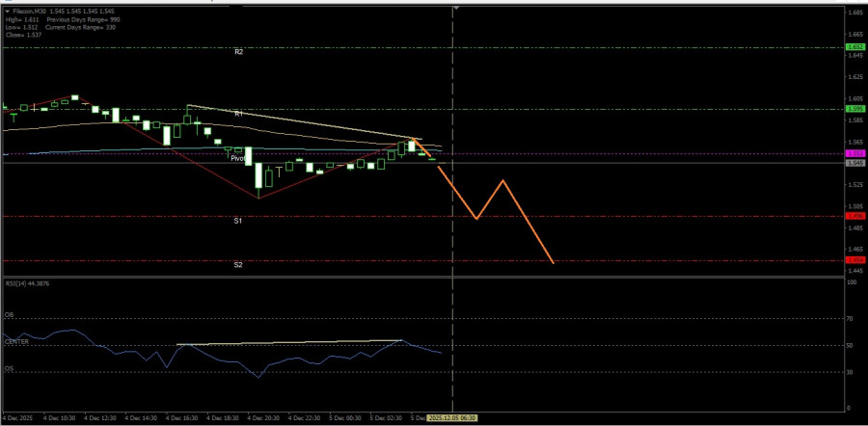The image size is (868, 426).
Task: Select the OS oversold label in RSI panel
Action: [9, 367]
